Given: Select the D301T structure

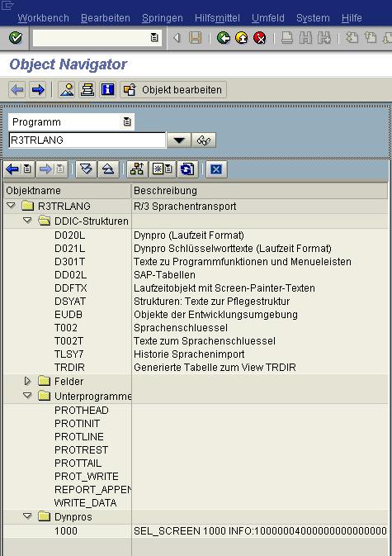Looking at the screenshot, I should pyautogui.click(x=70, y=262).
